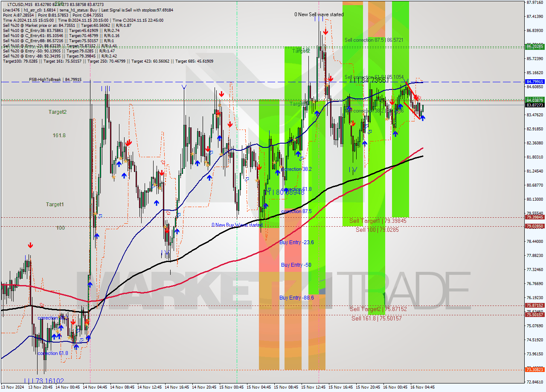The width and height of the screenshot is (546, 392).
Task: Click the gray 83.87273 current price tag
Action: coord(534,105)
